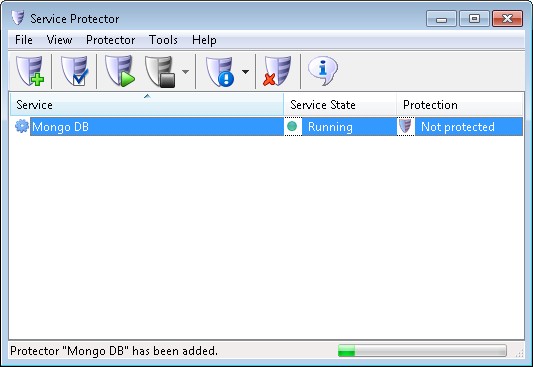Remove protector with the red X shield icon
Image resolution: width=533 pixels, height=367 pixels.
pos(277,71)
